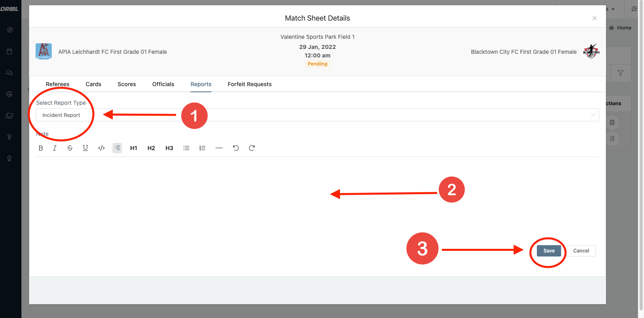Toggle bold formatting in note editor
This screenshot has width=644, height=318.
tap(41, 148)
